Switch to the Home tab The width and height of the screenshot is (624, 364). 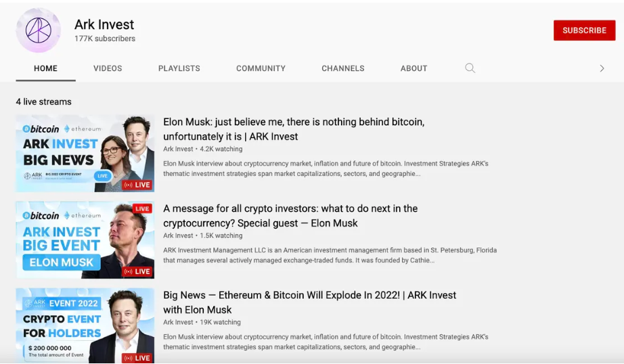[x=45, y=68]
